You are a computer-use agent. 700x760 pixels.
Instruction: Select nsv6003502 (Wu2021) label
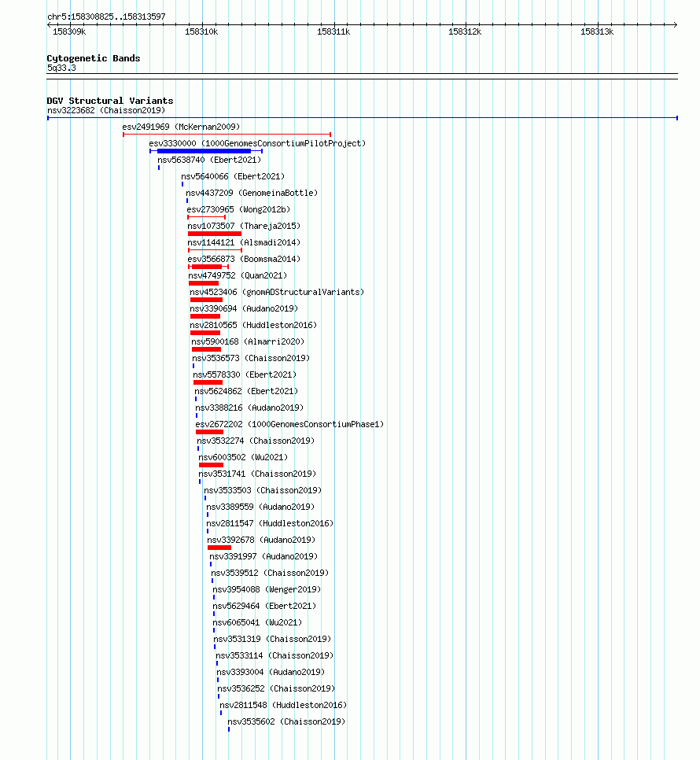(243, 456)
